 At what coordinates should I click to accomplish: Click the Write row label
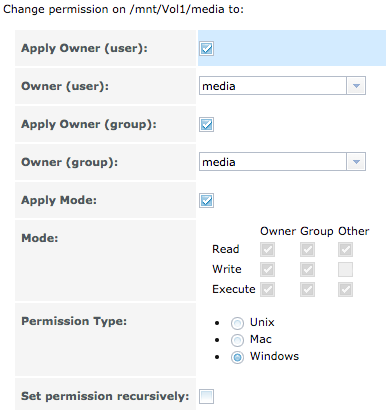pyautogui.click(x=227, y=269)
